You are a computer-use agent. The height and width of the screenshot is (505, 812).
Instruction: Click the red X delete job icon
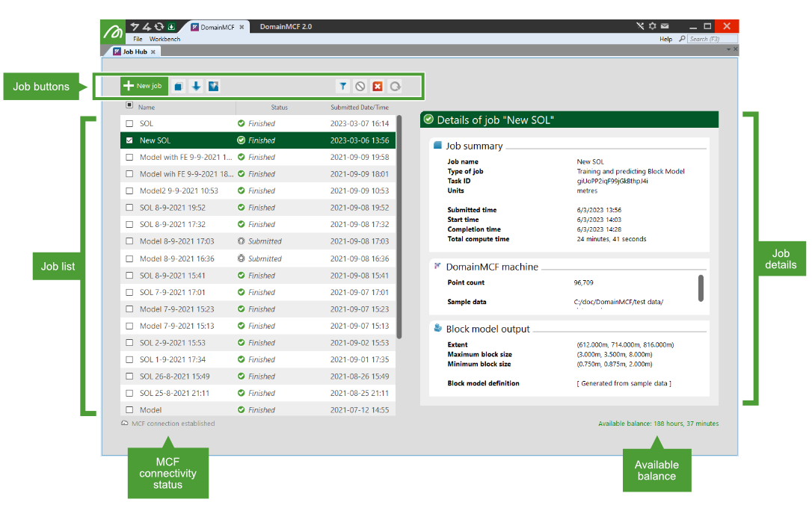click(x=378, y=87)
